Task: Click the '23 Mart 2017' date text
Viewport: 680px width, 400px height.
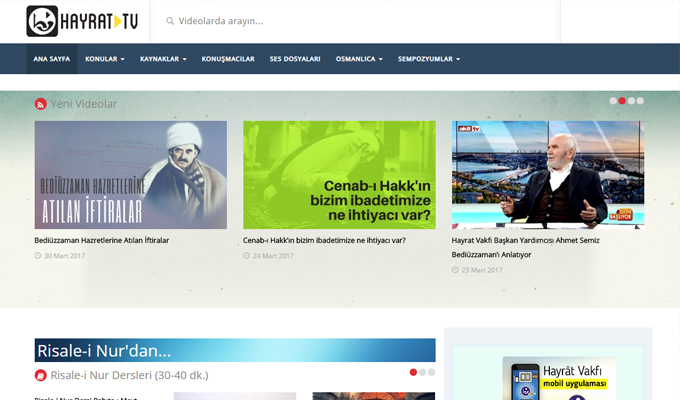Action: [x=482, y=270]
